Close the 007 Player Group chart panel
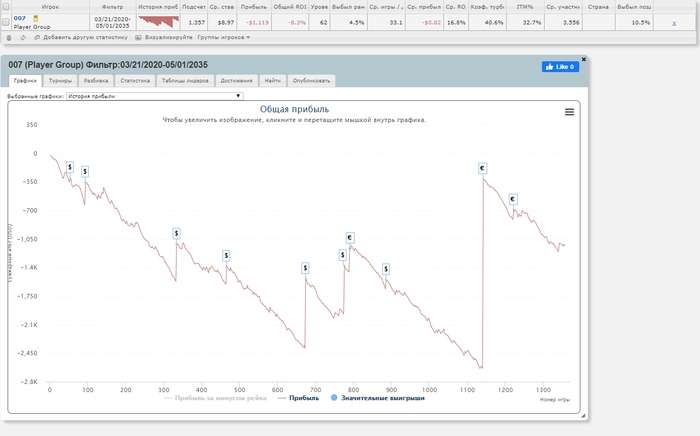The width and height of the screenshot is (700, 436). (x=583, y=59)
